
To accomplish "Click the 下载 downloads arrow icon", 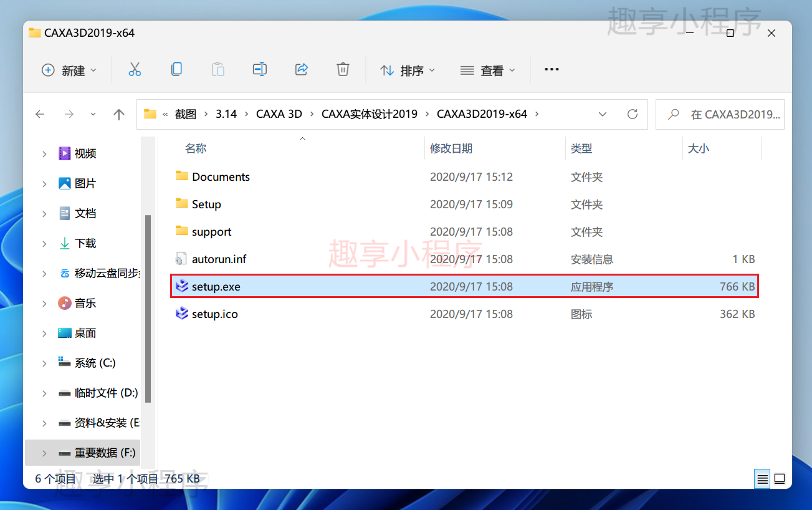I will click(x=65, y=243).
